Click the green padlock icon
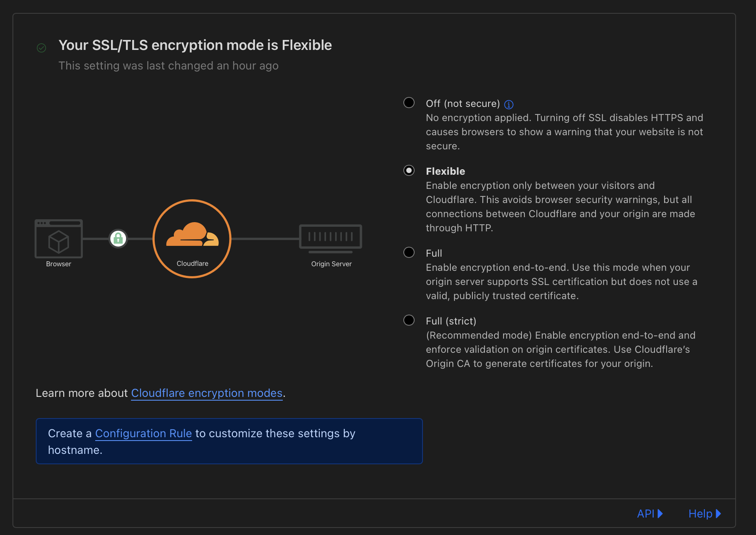756x535 pixels. (x=118, y=238)
